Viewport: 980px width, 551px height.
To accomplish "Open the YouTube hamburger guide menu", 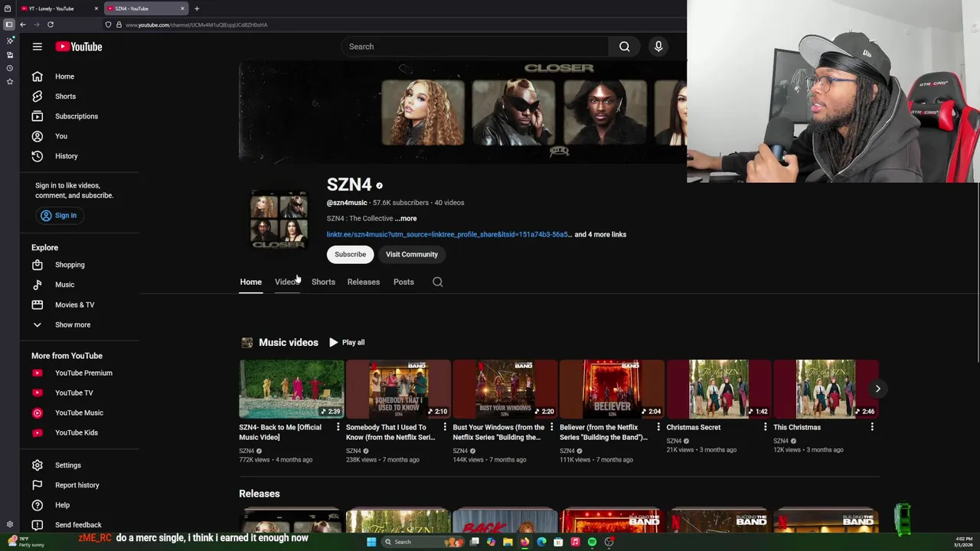I will click(x=37, y=47).
